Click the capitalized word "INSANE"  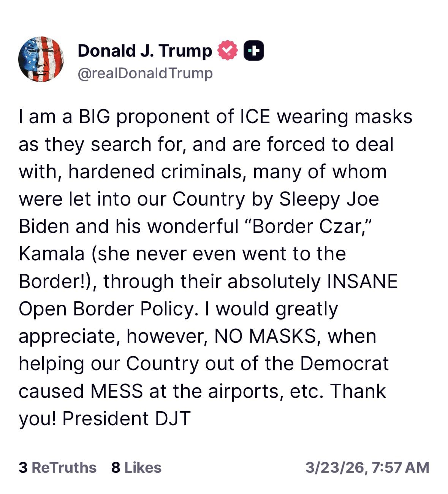[362, 281]
